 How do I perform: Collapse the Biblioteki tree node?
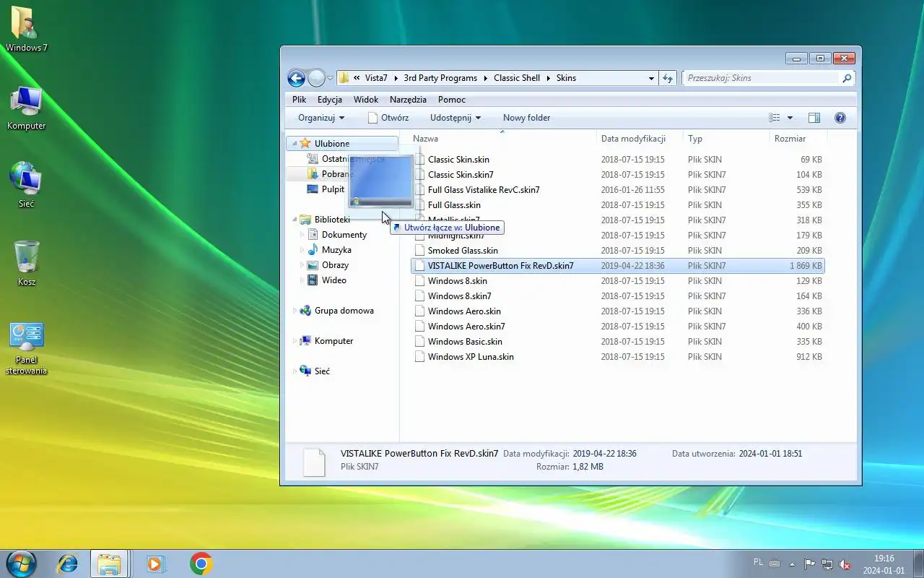[295, 220]
